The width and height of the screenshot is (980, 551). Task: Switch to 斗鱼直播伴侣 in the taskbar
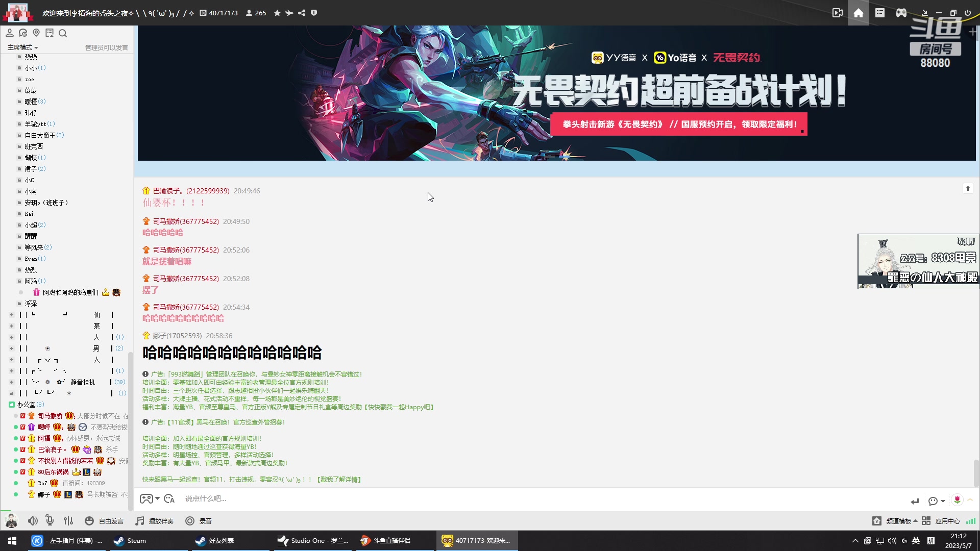coord(393,540)
